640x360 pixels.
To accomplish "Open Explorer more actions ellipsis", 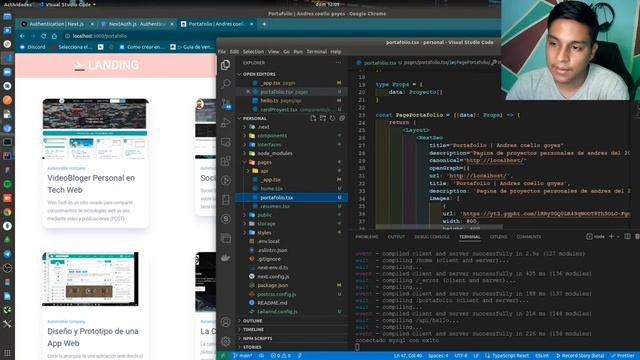I will click(338, 63).
